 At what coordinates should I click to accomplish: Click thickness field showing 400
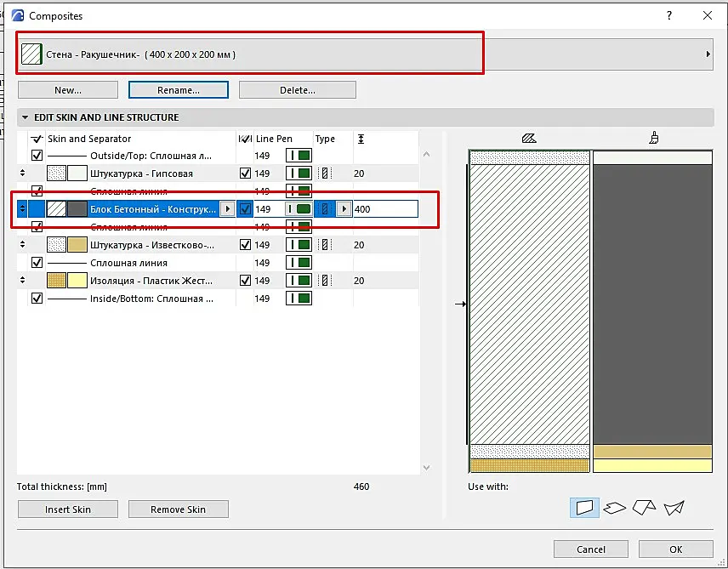pos(385,209)
